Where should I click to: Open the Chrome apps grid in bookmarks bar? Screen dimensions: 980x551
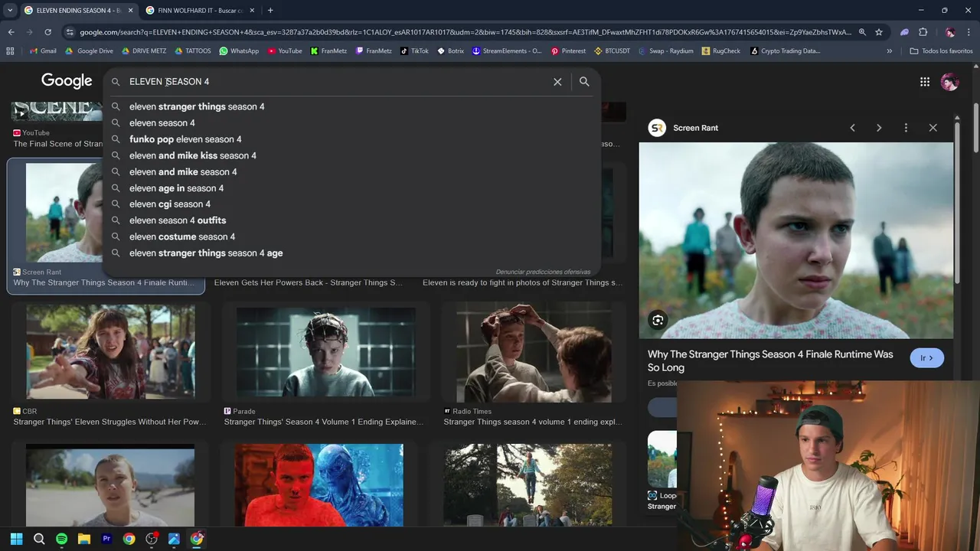pyautogui.click(x=10, y=51)
